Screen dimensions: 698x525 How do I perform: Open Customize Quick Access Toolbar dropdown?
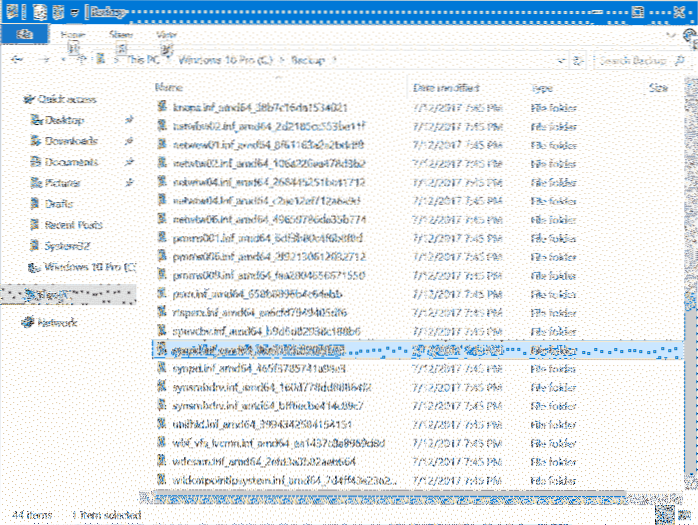74,13
